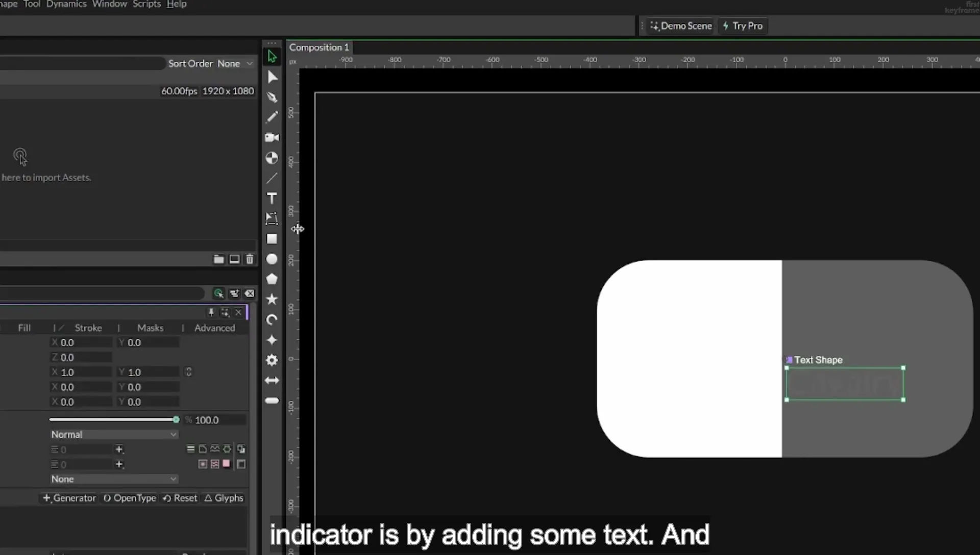
Task: Open the Masks tab
Action: point(150,328)
